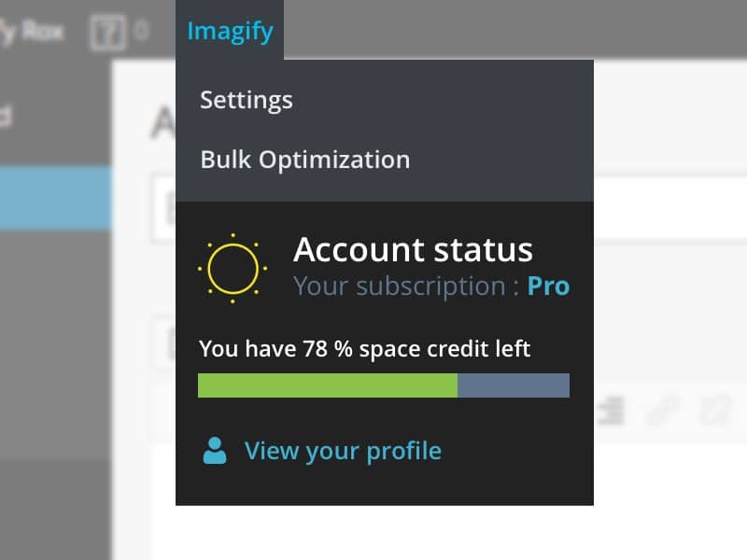Click the Pro subscription label

pyautogui.click(x=548, y=287)
